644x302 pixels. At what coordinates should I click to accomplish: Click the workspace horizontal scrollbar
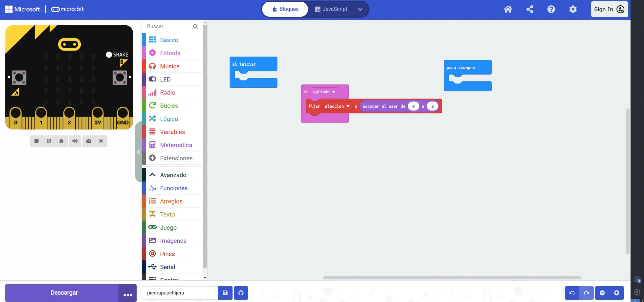click(452, 278)
